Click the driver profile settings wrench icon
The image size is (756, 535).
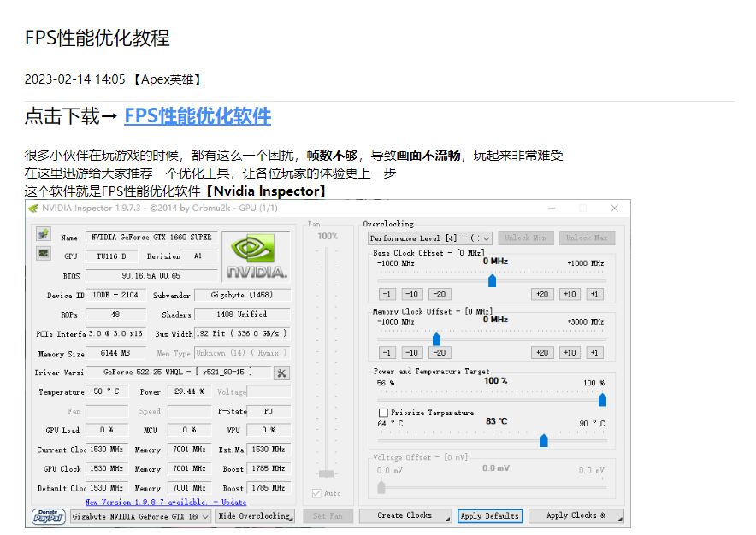pos(281,373)
